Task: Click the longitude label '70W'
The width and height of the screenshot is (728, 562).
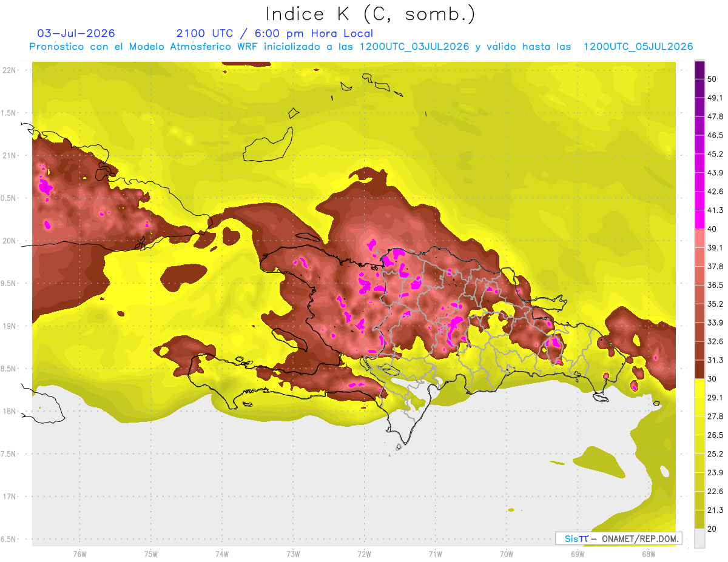Action: point(507,554)
